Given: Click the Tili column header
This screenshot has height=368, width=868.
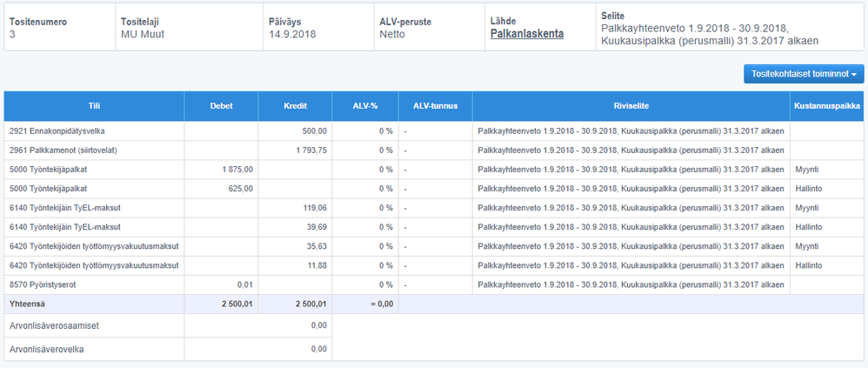Looking at the screenshot, I should pos(94,106).
